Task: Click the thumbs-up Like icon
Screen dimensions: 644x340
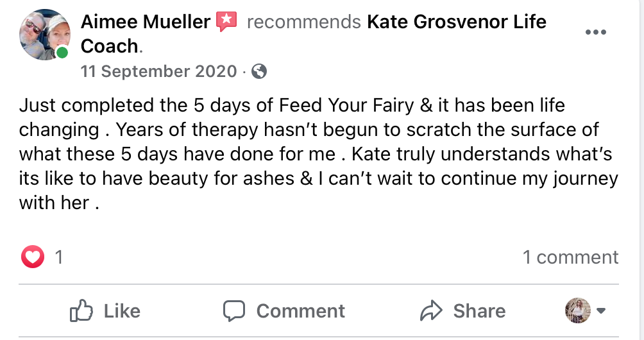Action: 81,311
